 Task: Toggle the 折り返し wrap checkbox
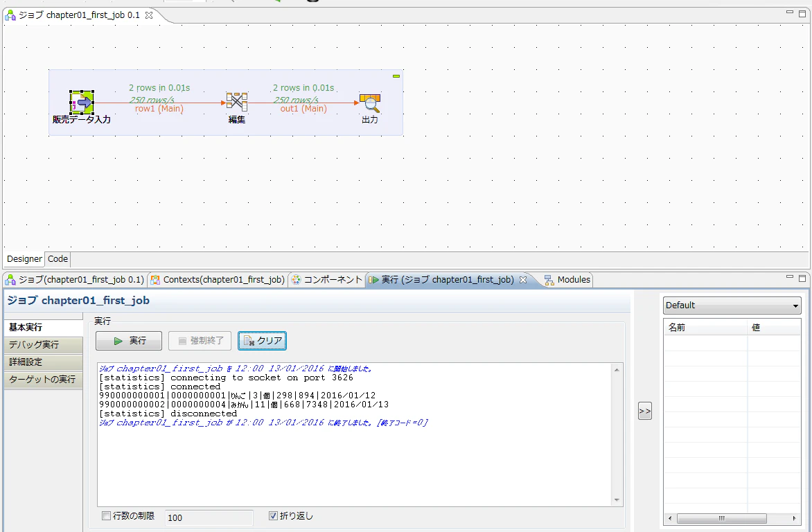pos(274,516)
